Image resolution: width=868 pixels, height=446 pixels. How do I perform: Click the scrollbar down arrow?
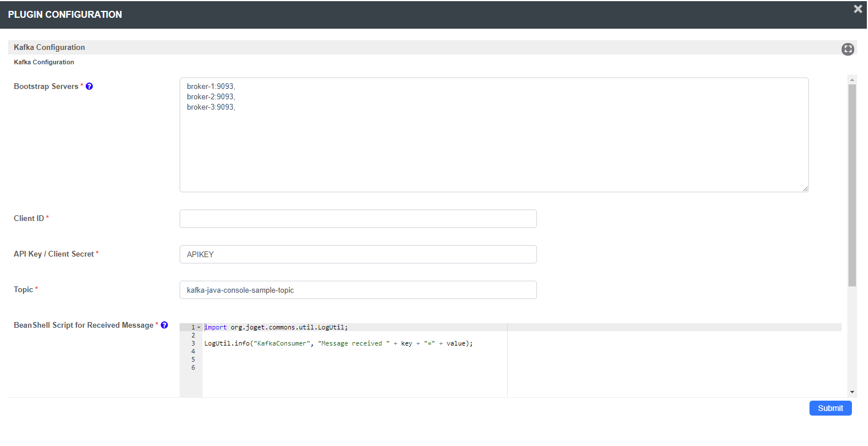[852, 391]
